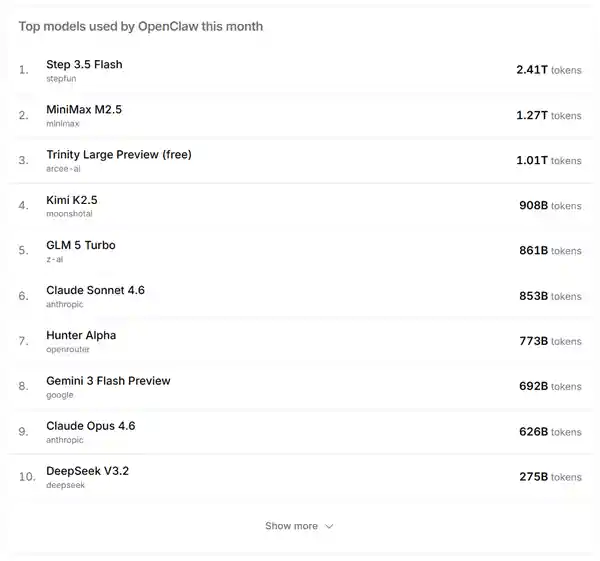The width and height of the screenshot is (600, 561).
Task: Go to the openrouter provider link
Action: [x=68, y=350]
